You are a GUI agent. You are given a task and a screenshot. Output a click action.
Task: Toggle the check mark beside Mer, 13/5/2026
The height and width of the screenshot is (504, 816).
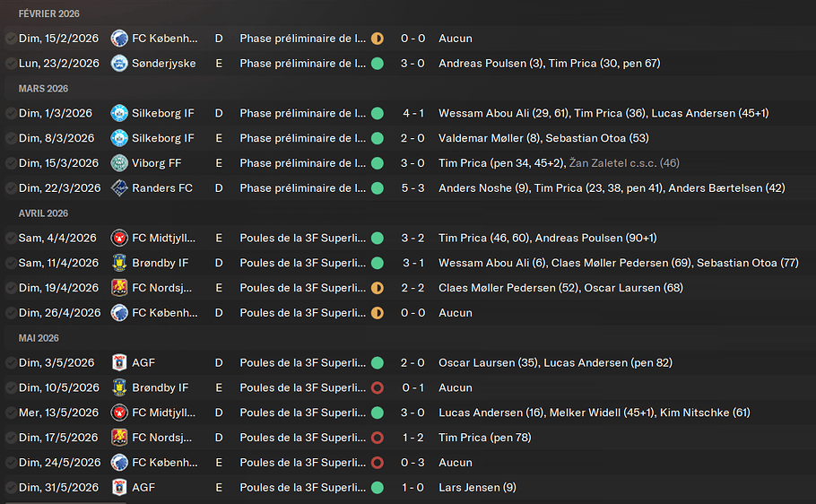(x=10, y=413)
